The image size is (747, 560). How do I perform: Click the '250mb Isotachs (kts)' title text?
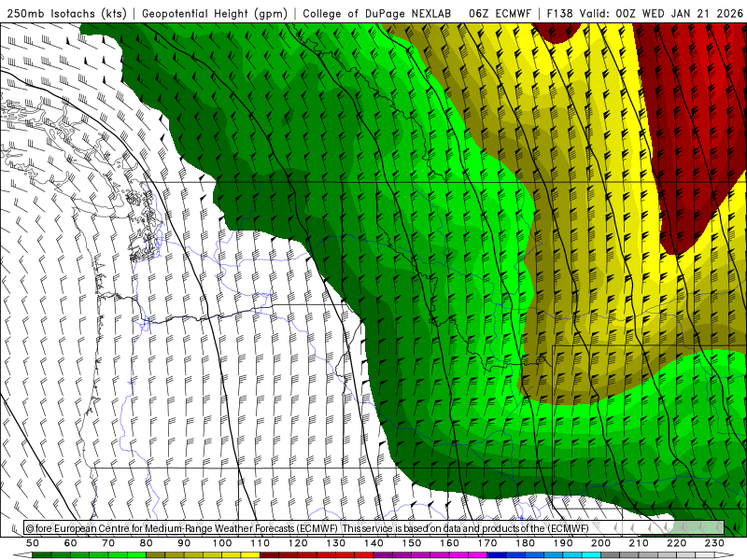tap(66, 14)
